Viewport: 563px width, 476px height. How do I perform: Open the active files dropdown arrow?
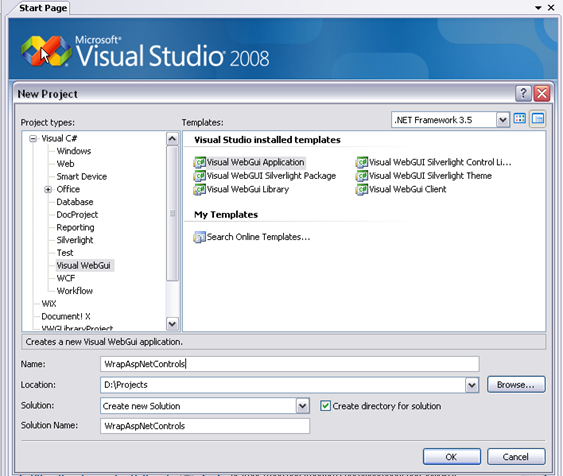coord(538,8)
